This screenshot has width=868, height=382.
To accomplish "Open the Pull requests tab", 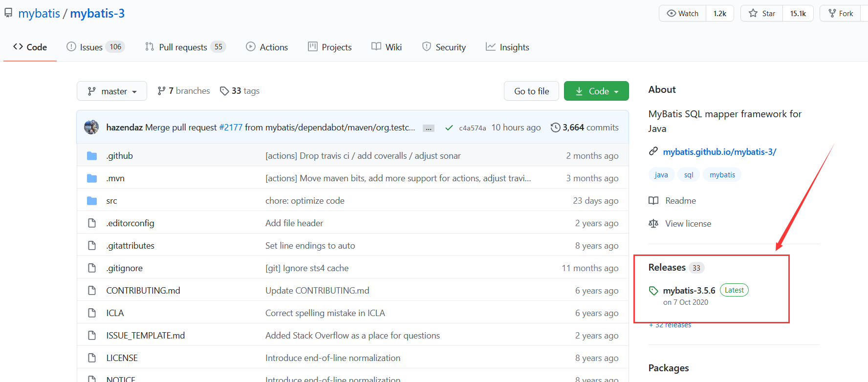I will (x=185, y=47).
